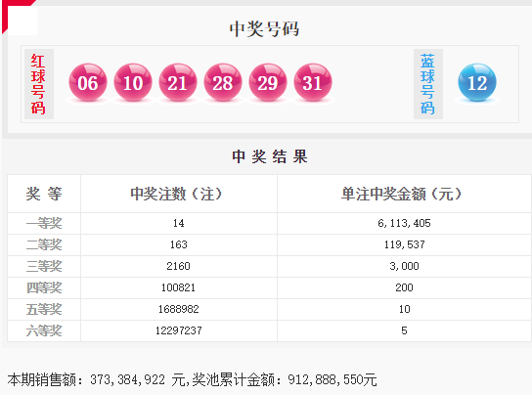Click the second prize count 163
Screen dimensions: 532x395
tap(178, 244)
